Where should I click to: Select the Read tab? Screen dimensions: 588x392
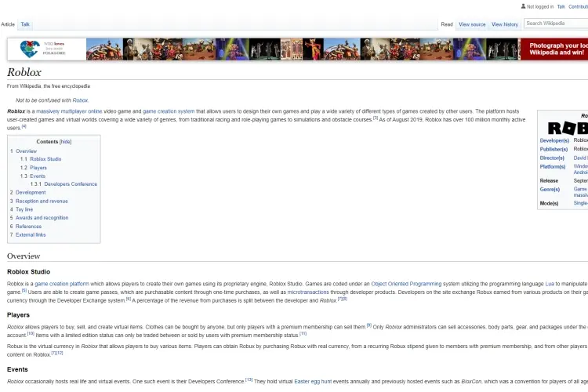447,24
